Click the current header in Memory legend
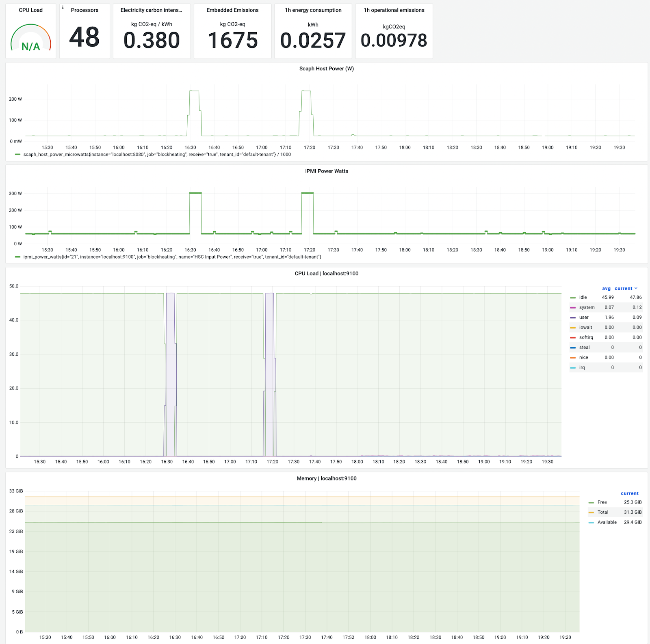650x644 pixels. tap(630, 493)
